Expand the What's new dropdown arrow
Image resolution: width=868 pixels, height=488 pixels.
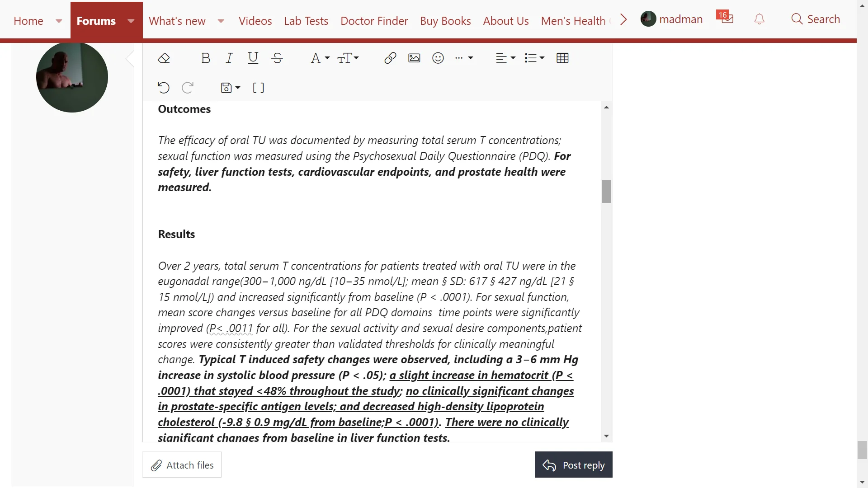pyautogui.click(x=221, y=21)
